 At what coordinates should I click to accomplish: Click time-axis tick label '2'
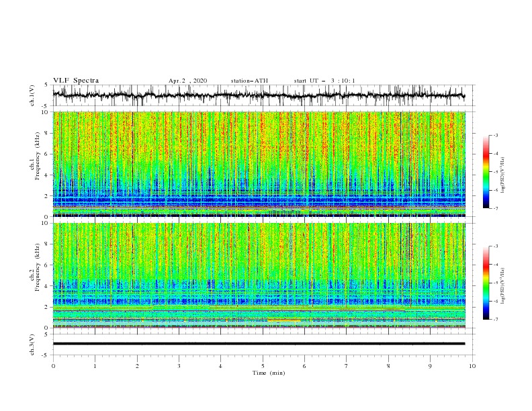[x=137, y=366]
